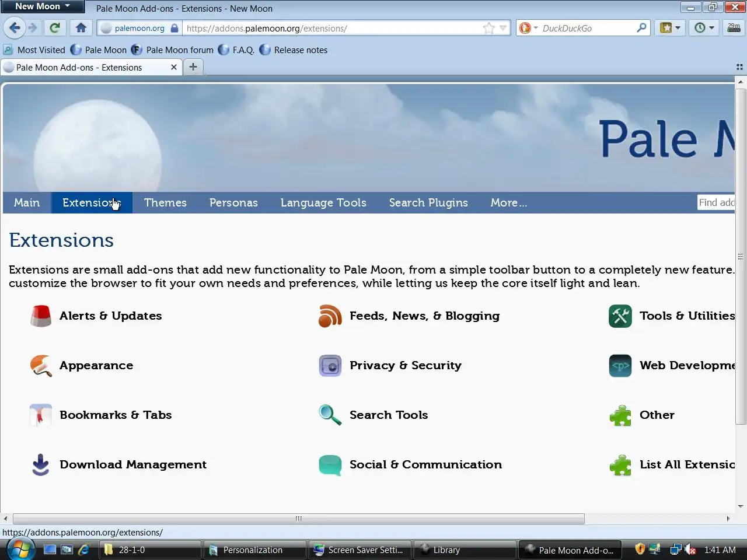
Task: Open the Search Plugins section
Action: [428, 202]
